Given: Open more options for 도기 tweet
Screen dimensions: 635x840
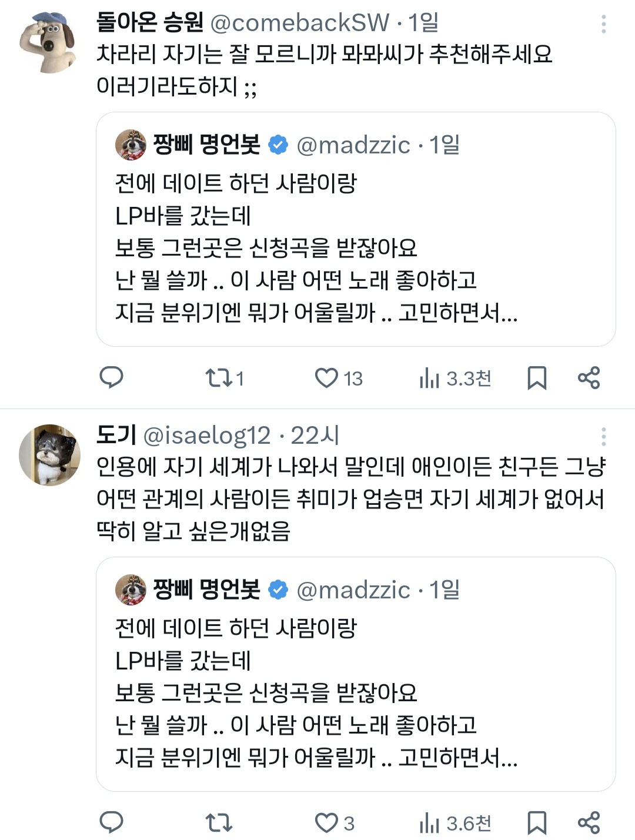Looking at the screenshot, I should 603,437.
